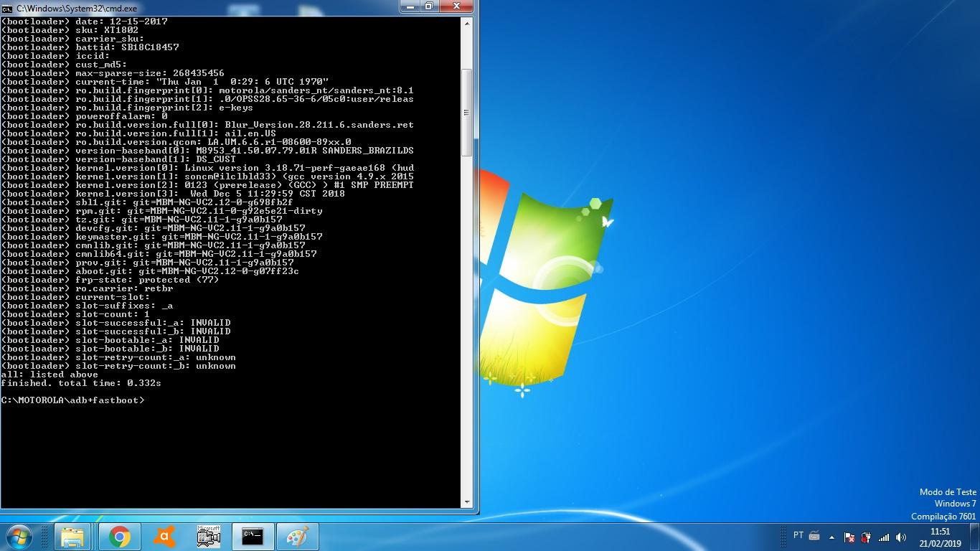Click the 'current-time' bootloader line
The image size is (980, 551).
[x=164, y=82]
